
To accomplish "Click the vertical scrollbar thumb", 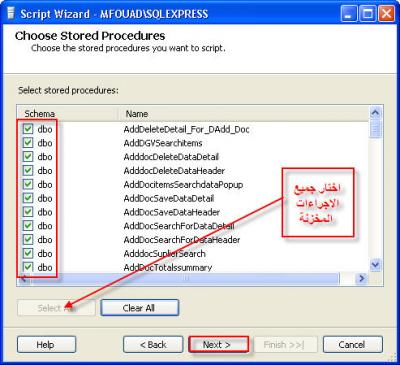I will point(376,128).
